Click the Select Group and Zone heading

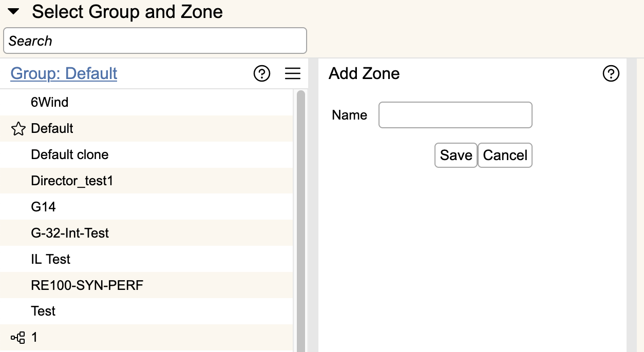click(x=127, y=11)
